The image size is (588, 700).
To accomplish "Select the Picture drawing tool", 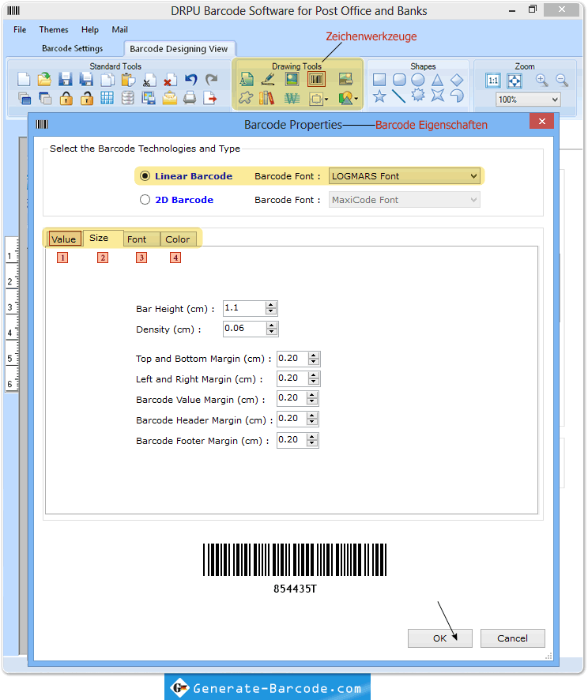I will point(292,80).
